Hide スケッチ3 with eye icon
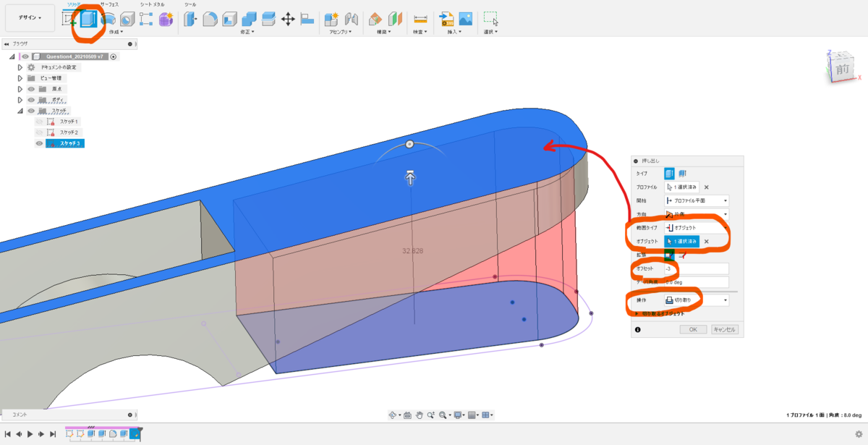Viewport: 868px width, 445px height. coord(41,143)
